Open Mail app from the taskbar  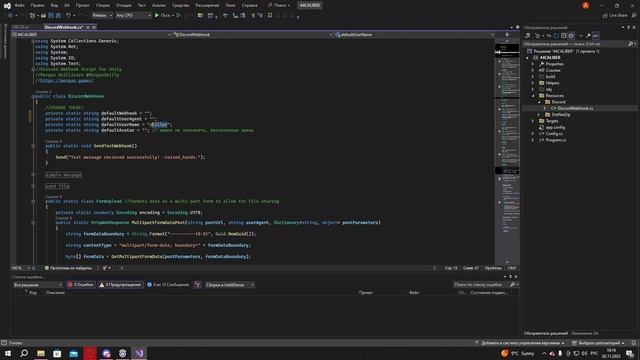pyautogui.click(x=73, y=353)
